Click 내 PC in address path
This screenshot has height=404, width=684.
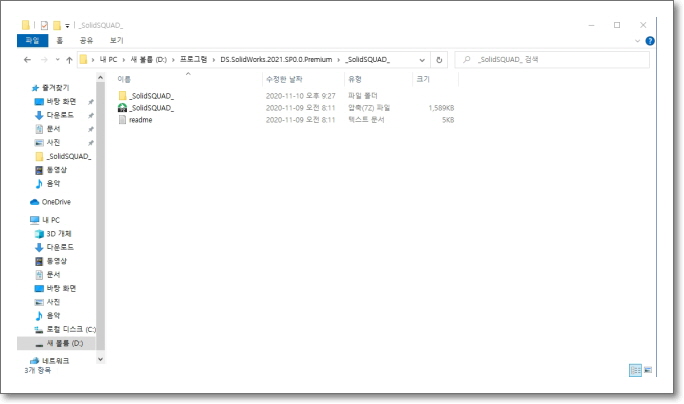108,60
